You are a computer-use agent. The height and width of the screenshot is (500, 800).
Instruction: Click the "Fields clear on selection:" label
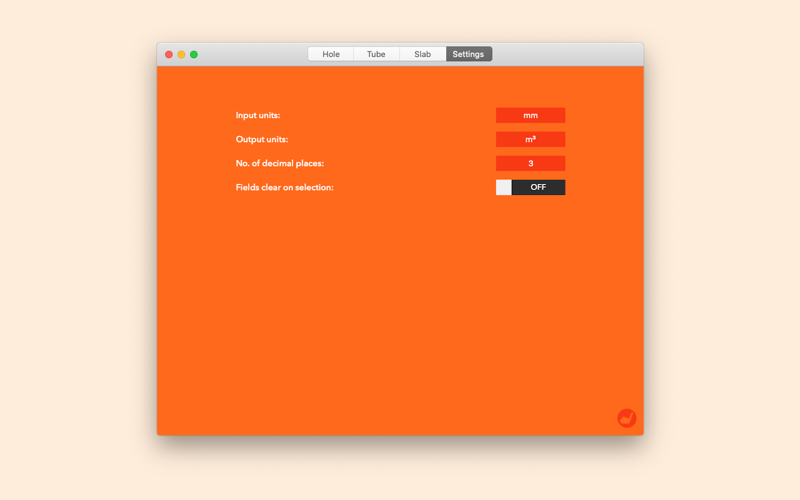[284, 187]
